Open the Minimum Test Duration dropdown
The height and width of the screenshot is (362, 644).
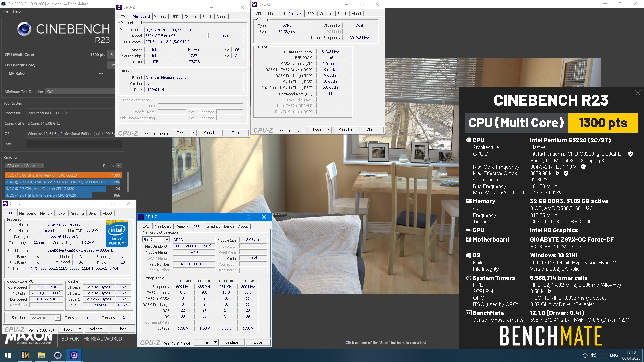(x=80, y=92)
